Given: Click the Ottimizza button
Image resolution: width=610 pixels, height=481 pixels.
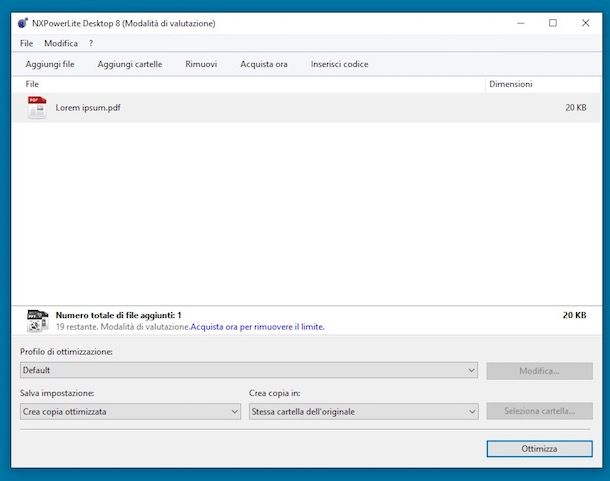Looking at the screenshot, I should [539, 449].
